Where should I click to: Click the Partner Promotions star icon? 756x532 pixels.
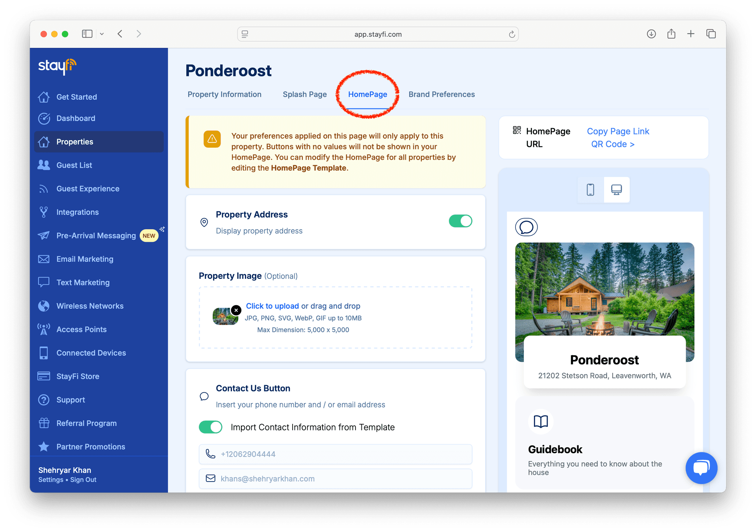click(44, 447)
